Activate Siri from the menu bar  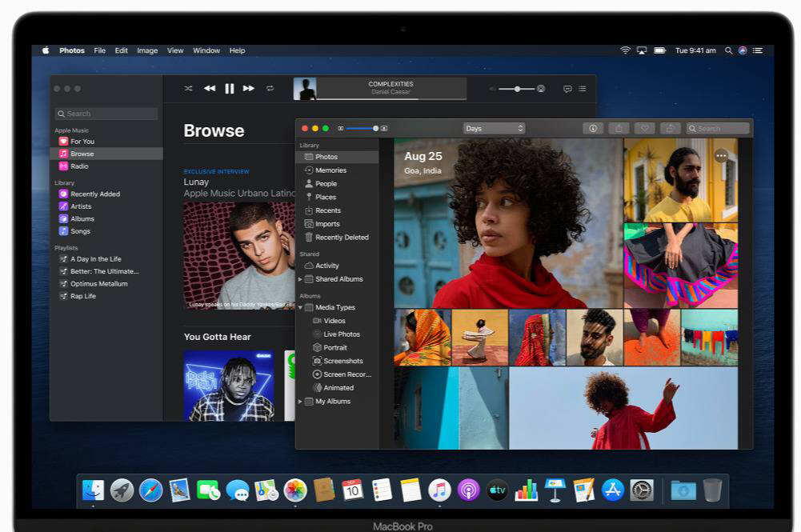[743, 50]
